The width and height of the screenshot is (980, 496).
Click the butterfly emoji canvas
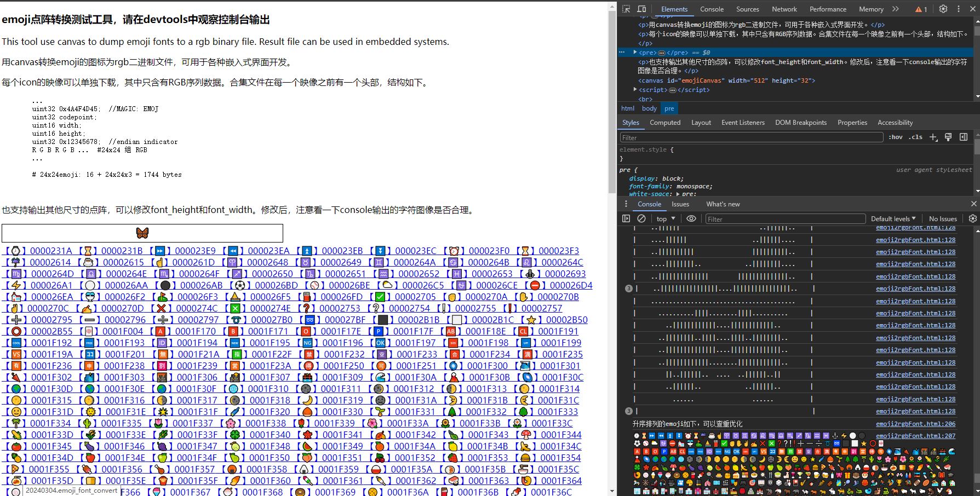[x=142, y=233]
